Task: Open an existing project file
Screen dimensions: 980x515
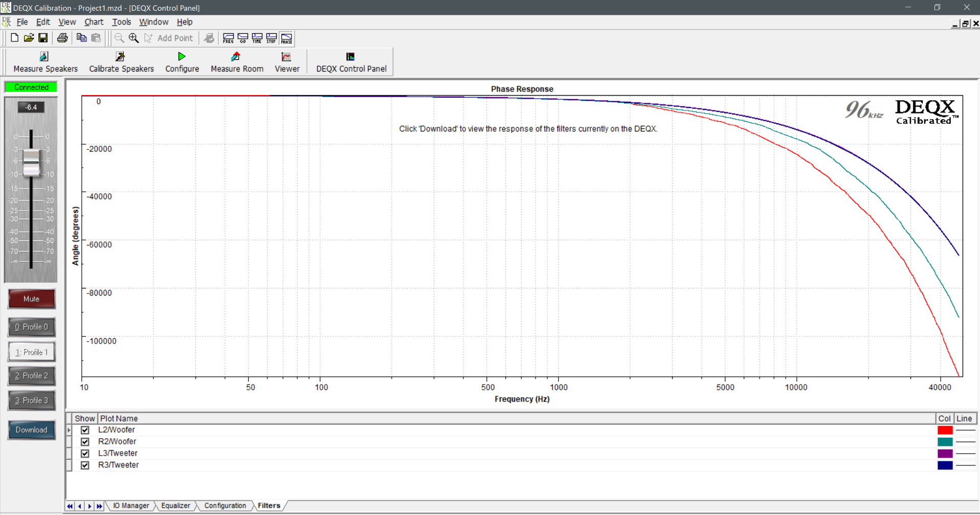Action: [x=29, y=38]
